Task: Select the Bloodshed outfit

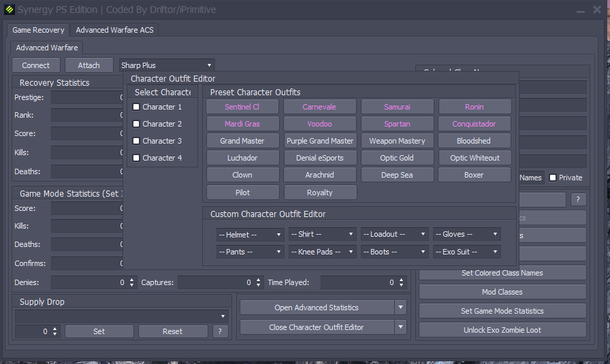Action: click(x=475, y=141)
